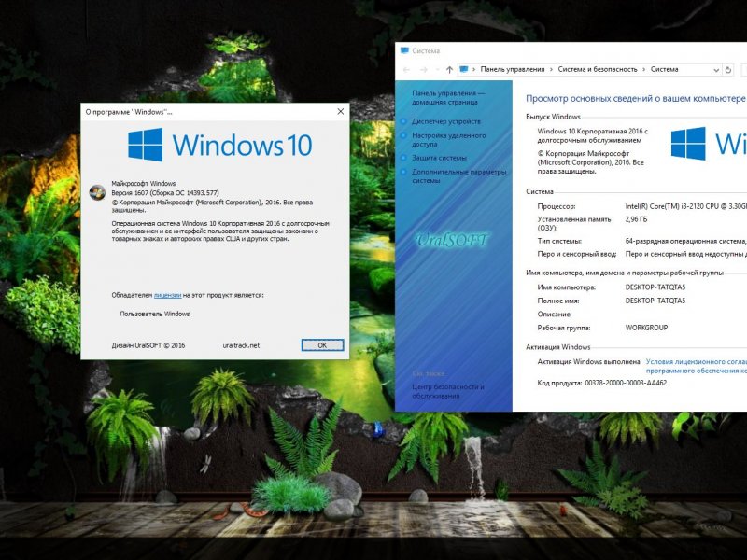
Task: Open the recent locations dropdown arrow
Action: (437, 70)
